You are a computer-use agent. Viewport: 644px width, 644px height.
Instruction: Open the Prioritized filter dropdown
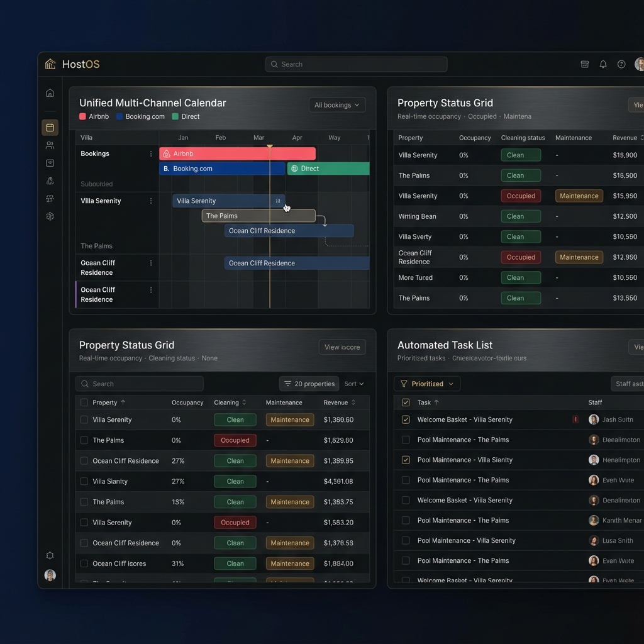[x=427, y=384]
